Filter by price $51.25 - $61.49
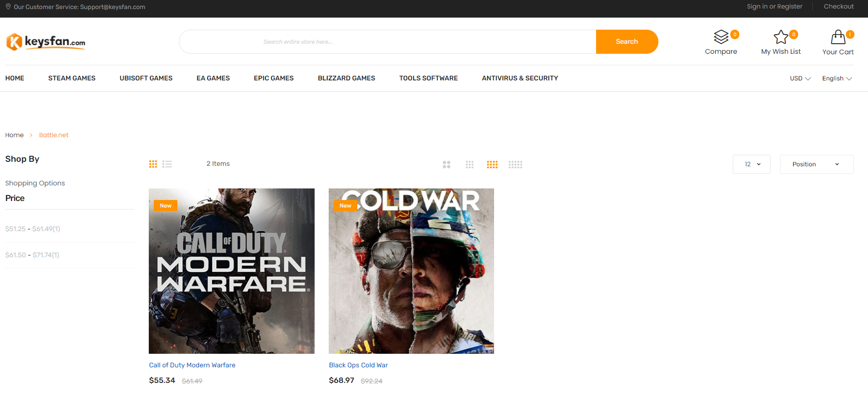Screen dimensions: 868x398 [x=33, y=229]
